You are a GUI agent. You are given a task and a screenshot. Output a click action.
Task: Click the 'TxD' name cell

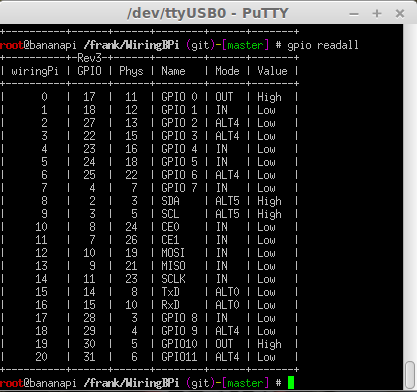click(170, 292)
